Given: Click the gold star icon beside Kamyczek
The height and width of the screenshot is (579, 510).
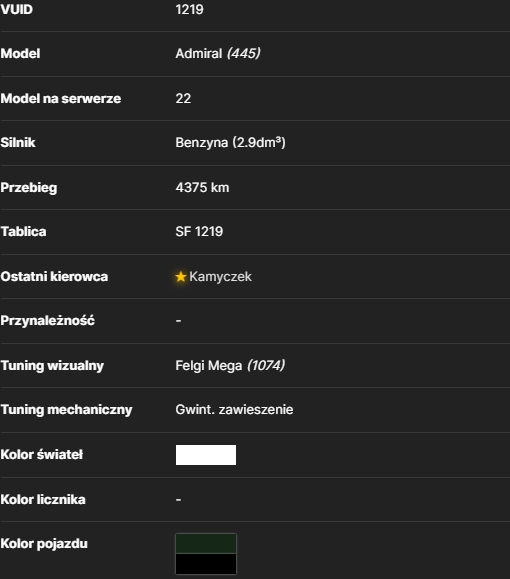Looking at the screenshot, I should coord(181,276).
